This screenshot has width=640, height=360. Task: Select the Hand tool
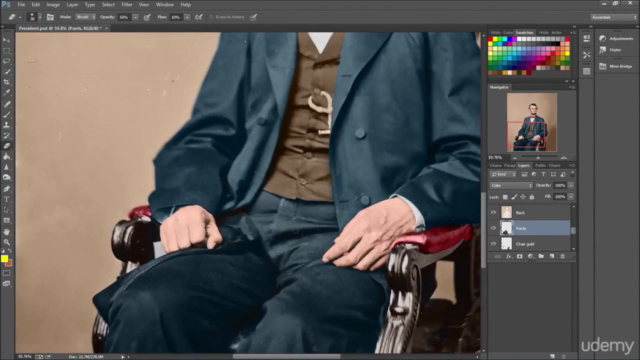pos(7,231)
